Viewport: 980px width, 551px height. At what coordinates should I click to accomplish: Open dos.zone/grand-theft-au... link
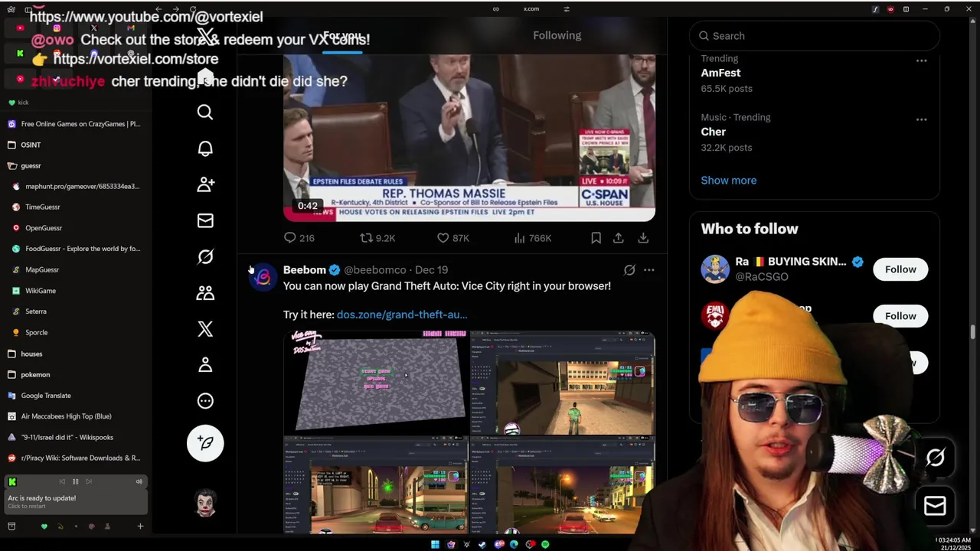tap(402, 315)
